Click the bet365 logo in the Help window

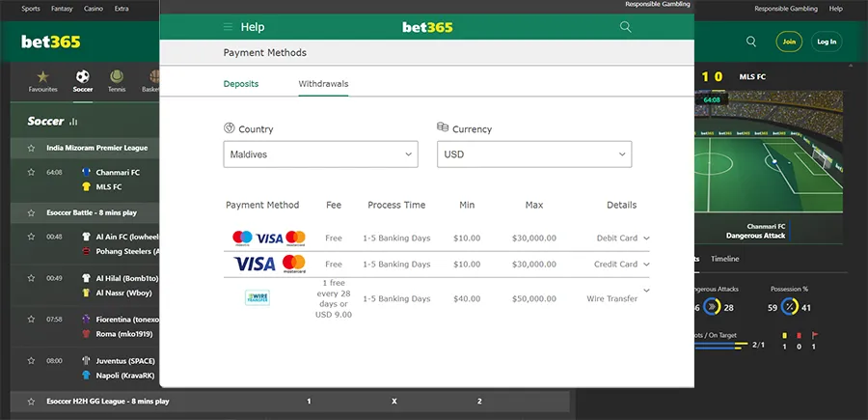click(x=427, y=27)
